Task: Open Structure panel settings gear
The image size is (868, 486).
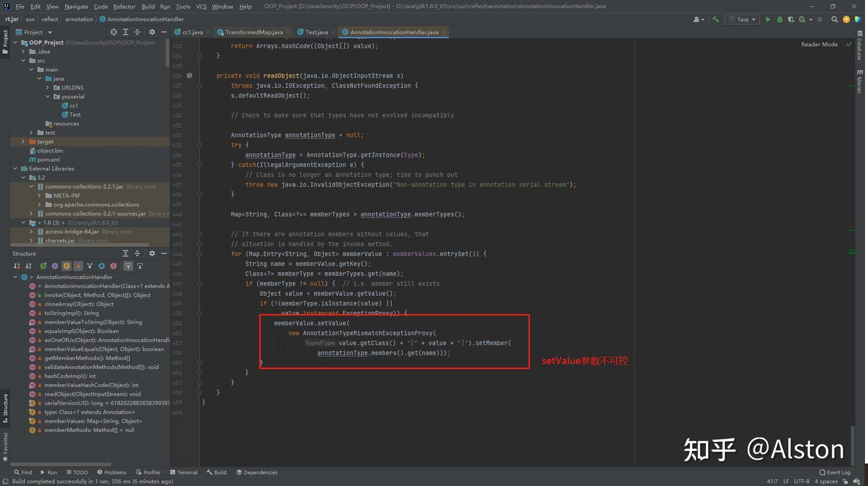Action: 152,254
